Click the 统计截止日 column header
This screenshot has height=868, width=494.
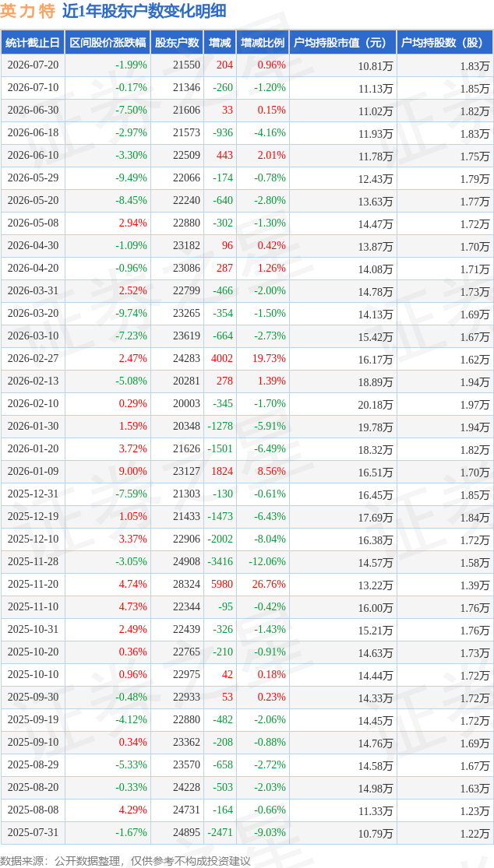(32, 43)
